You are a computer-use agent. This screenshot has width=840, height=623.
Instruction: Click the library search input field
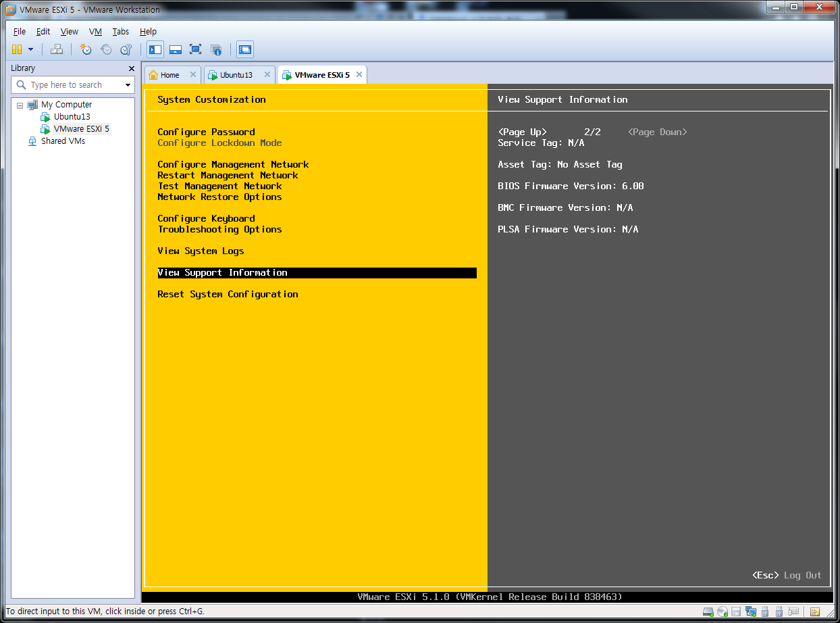pos(72,85)
